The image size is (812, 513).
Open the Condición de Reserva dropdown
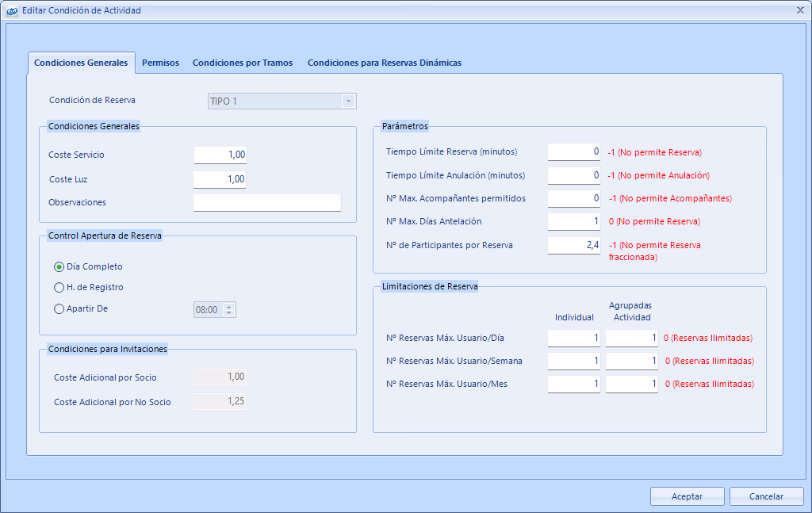[347, 101]
